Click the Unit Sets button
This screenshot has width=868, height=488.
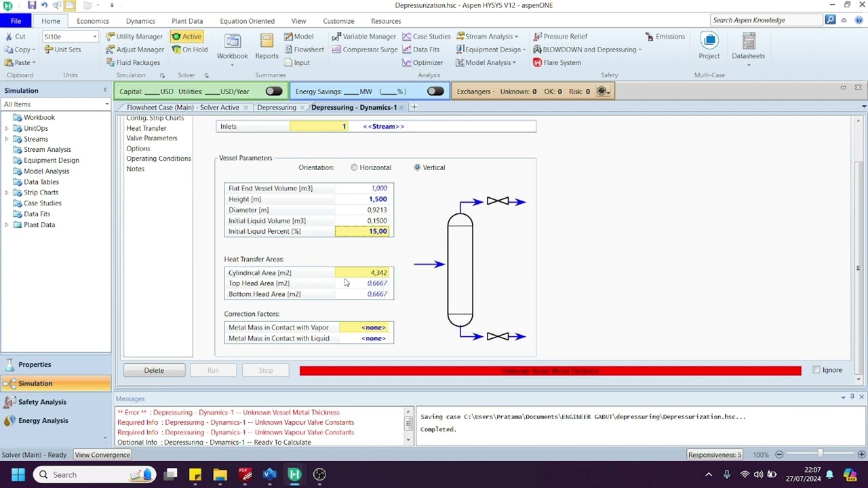(62, 49)
